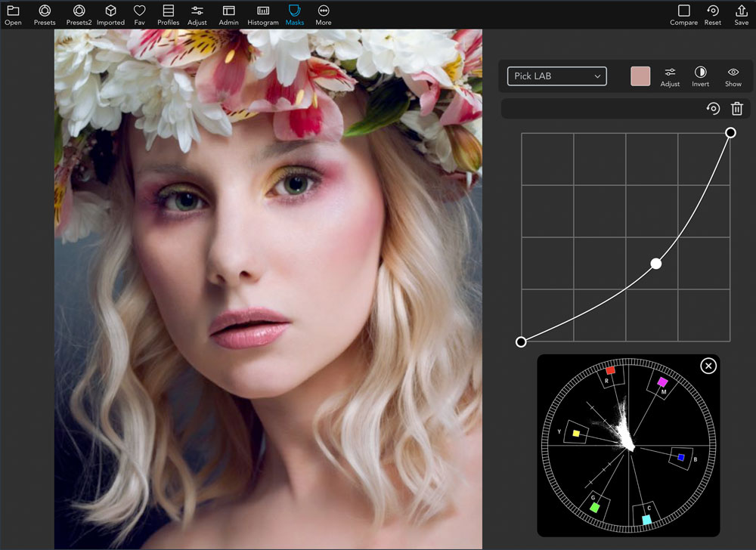
Task: Show the Imported presets
Action: (110, 15)
